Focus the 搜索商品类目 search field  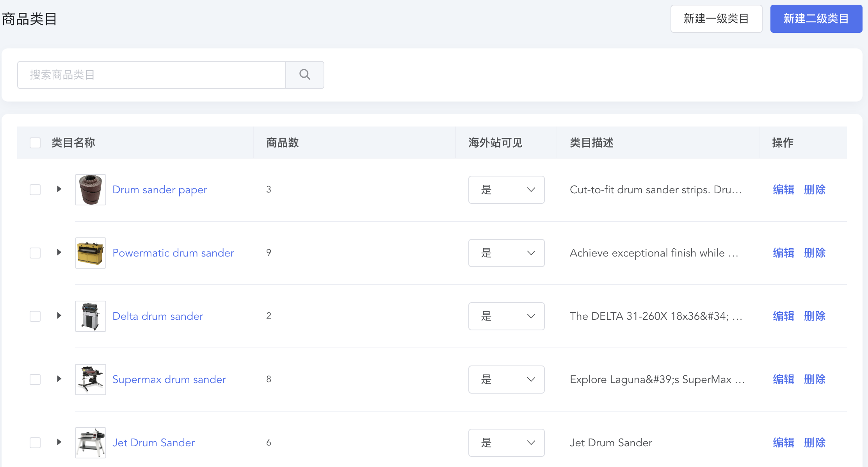[152, 75]
